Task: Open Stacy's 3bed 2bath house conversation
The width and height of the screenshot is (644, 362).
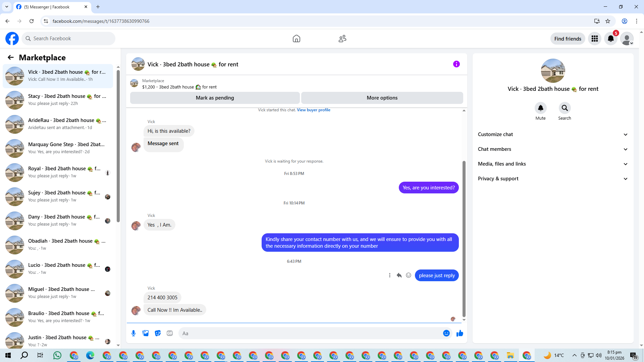Action: click(x=59, y=100)
